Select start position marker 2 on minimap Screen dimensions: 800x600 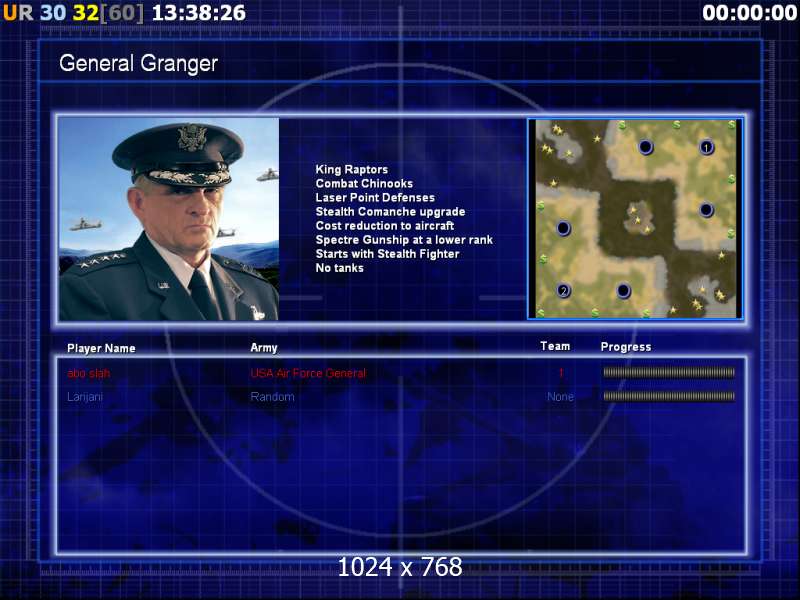563,291
